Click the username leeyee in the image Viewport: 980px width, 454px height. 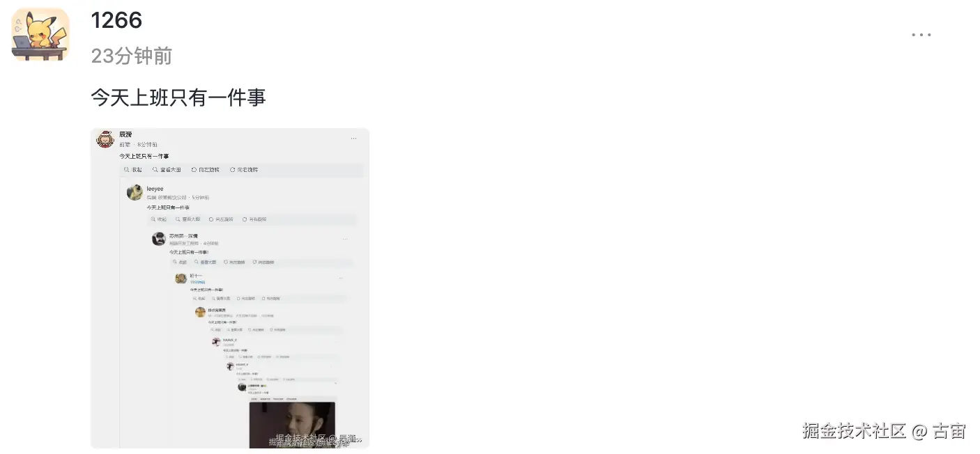click(155, 189)
